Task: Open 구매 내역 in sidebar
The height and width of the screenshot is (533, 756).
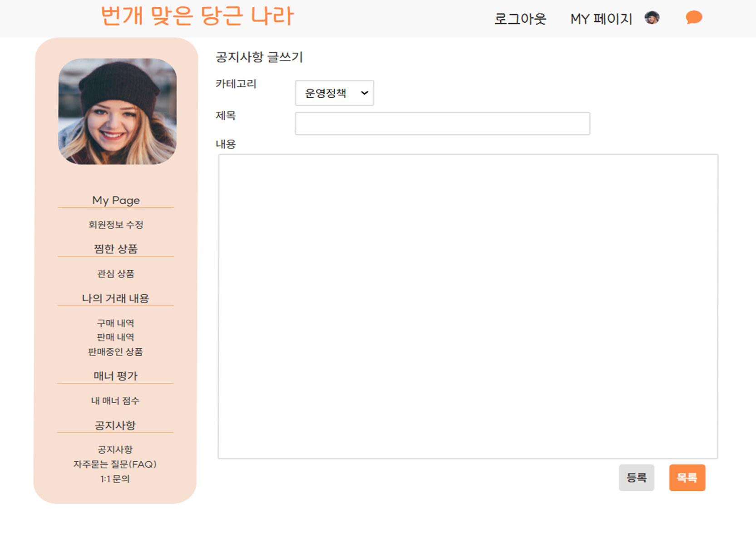Action: [x=115, y=323]
